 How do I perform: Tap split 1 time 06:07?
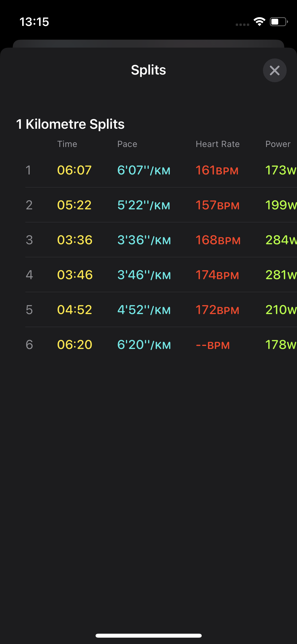[74, 170]
